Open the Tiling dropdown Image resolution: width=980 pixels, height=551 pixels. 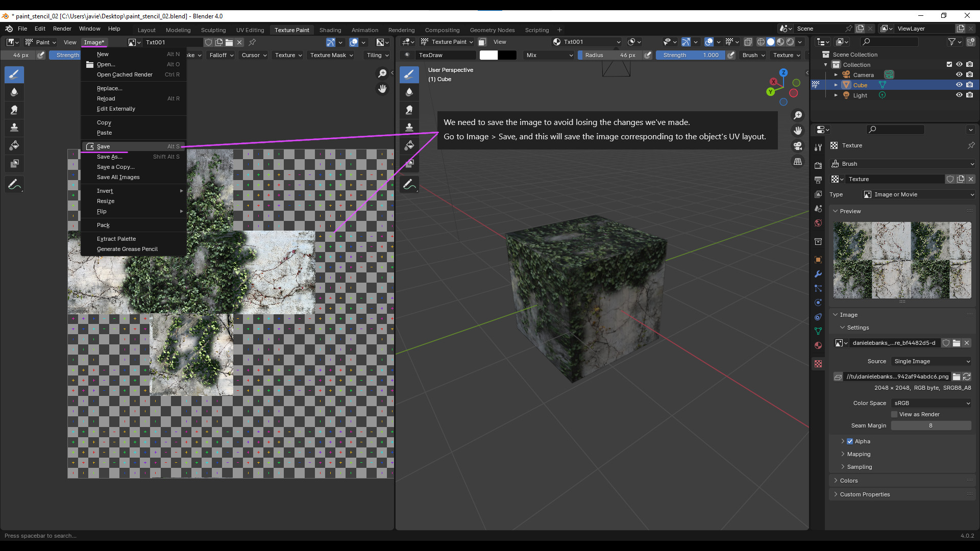click(x=378, y=55)
